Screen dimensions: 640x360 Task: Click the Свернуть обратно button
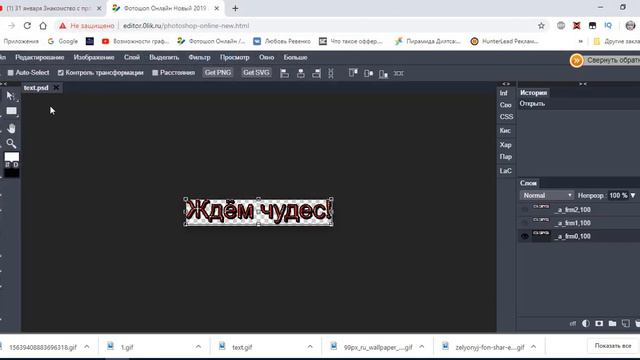tap(613, 60)
